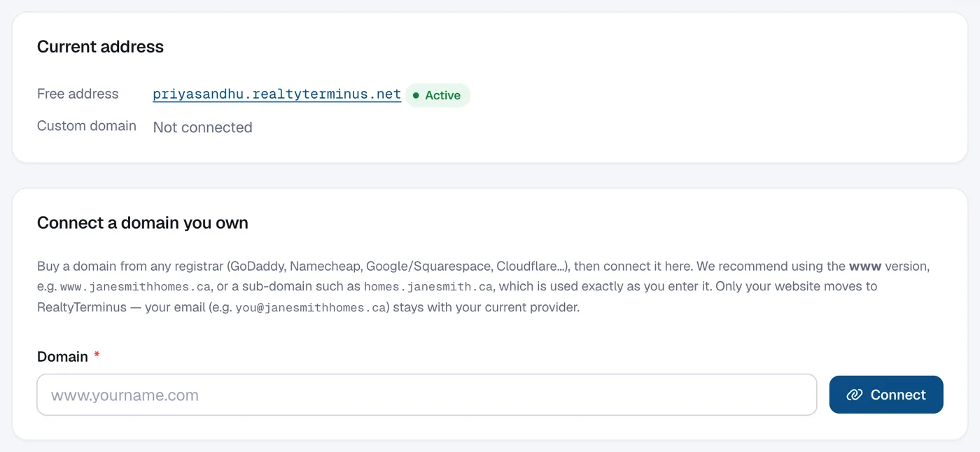Image resolution: width=980 pixels, height=452 pixels.
Task: Click the www.janesmithhomes.ca example text
Action: [136, 286]
